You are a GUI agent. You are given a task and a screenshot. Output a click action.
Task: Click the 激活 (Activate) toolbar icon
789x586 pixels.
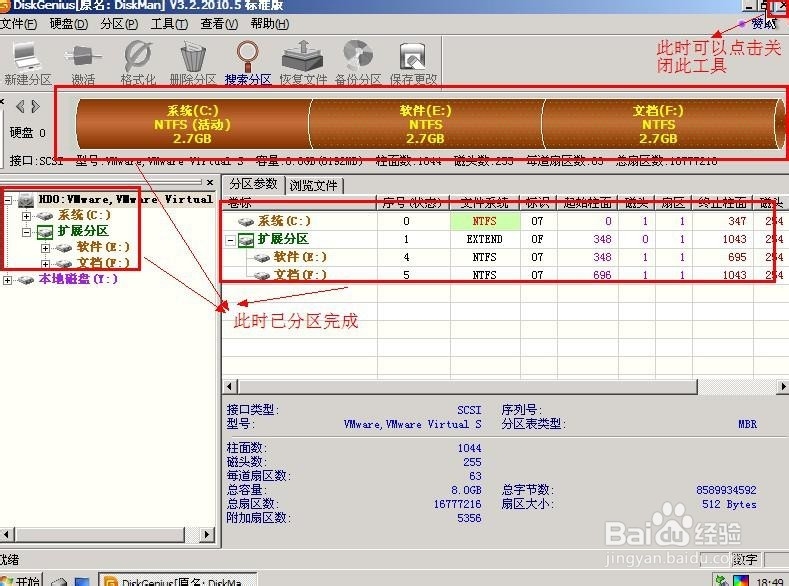[x=83, y=63]
